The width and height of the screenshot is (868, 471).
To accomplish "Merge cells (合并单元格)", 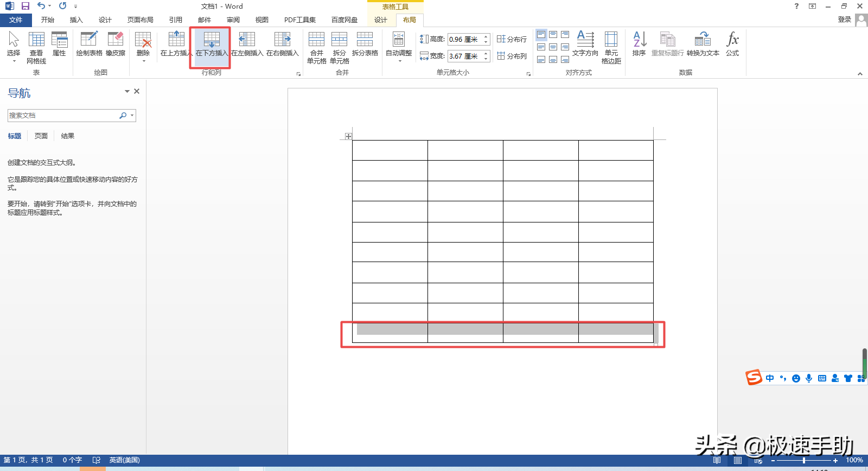I will (317, 48).
